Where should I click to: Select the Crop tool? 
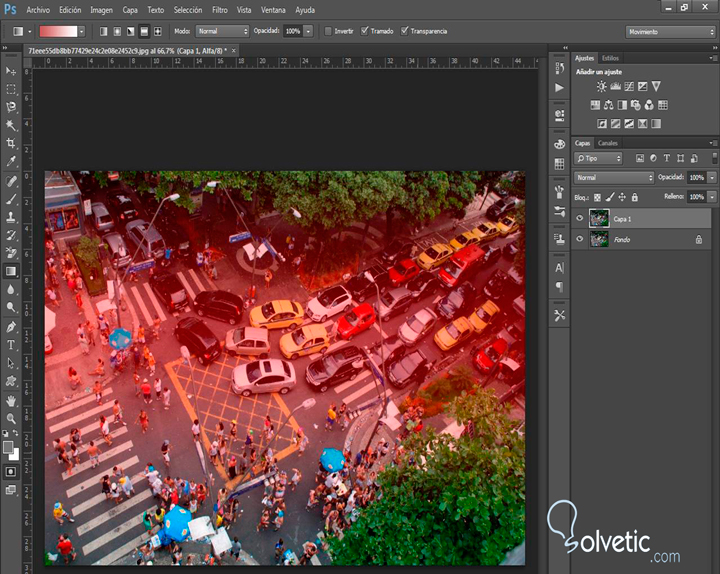tap(11, 143)
